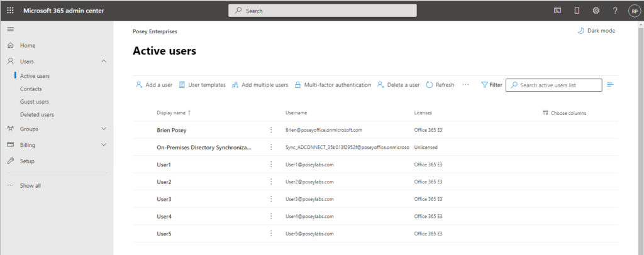Click Delete a user
The height and width of the screenshot is (255, 644).
point(398,85)
